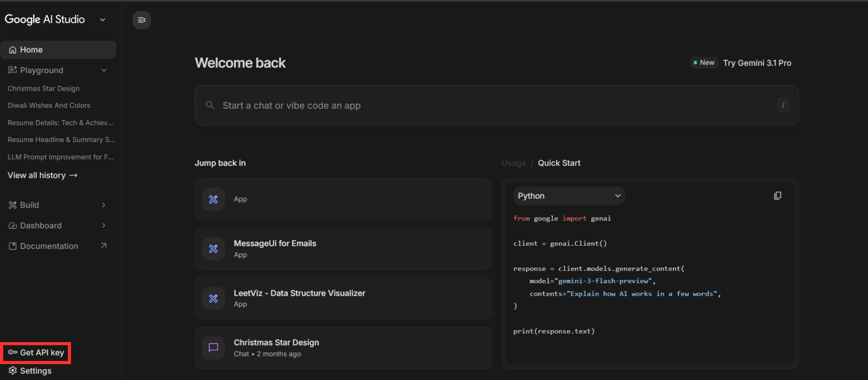The image size is (868, 380).
Task: Click the MessageUi for Emails app icon
Action: click(x=213, y=249)
